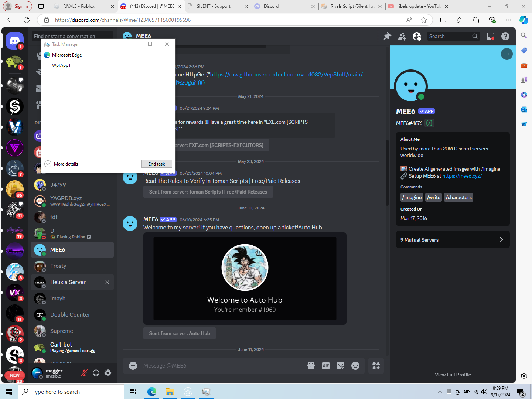Open Windows Start menu

pos(9,392)
